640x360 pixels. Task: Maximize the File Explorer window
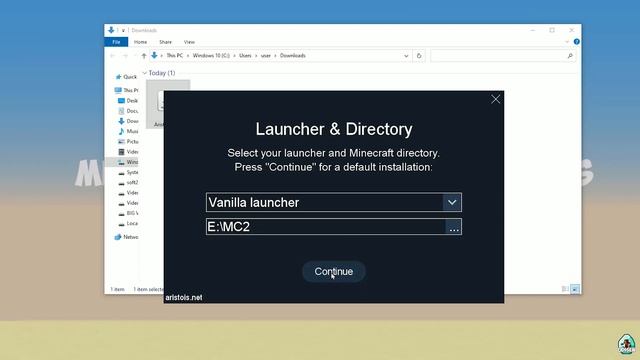pos(552,30)
